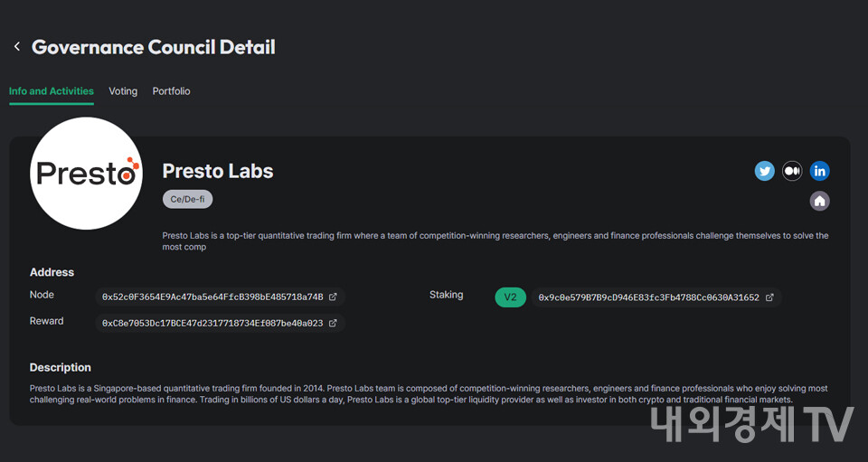
Task: Click the Staking address 0x9c0e text
Action: (x=648, y=297)
